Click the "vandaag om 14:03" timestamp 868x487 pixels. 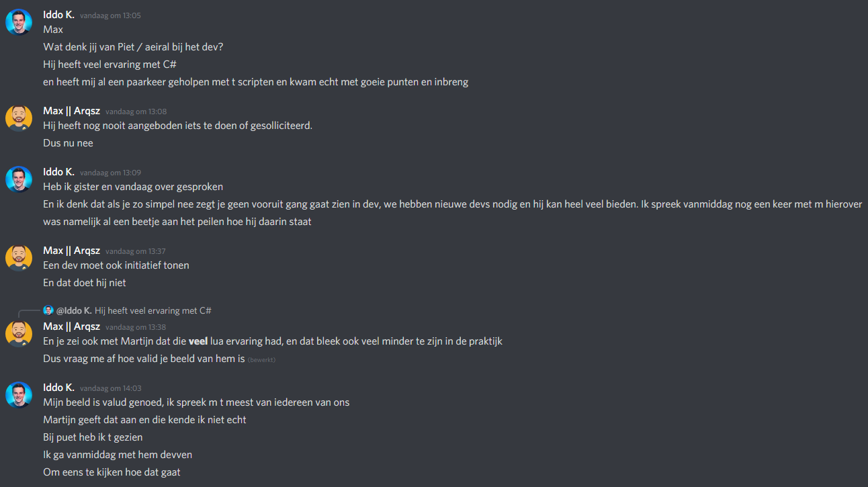pyautogui.click(x=110, y=388)
